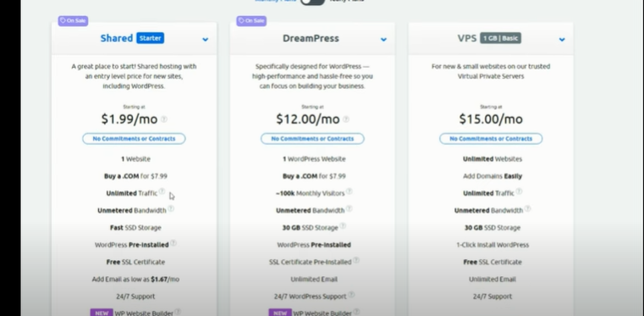Expand the Shared Starter plan dropdown
The height and width of the screenshot is (316, 644).
tap(205, 40)
